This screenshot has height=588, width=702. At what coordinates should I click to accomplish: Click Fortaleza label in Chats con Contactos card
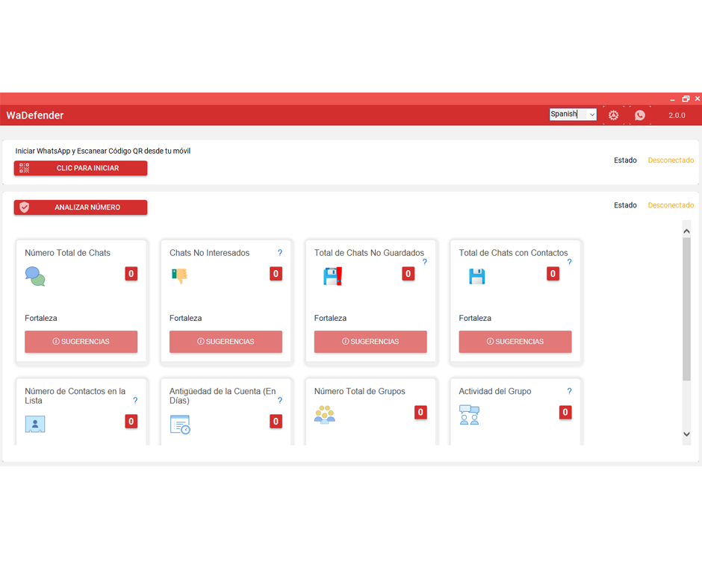click(474, 318)
